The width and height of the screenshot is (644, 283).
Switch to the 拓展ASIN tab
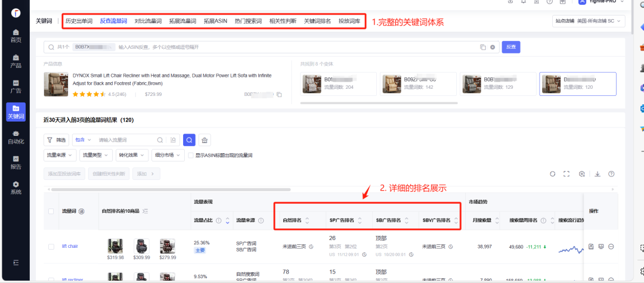tap(215, 21)
